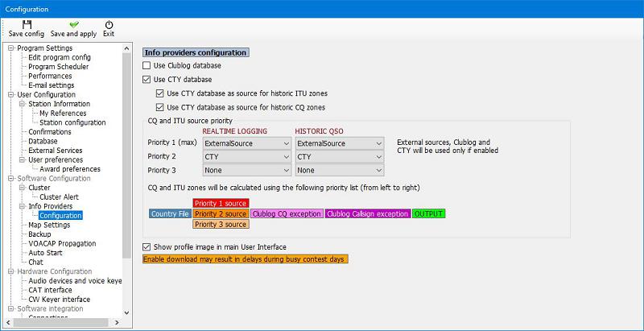Viewport: 644px width, 331px height.
Task: Click the red Priority 1 source box
Action: (x=221, y=203)
